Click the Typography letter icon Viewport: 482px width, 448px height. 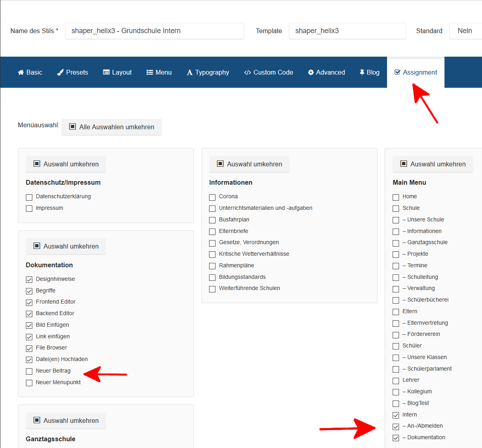190,73
